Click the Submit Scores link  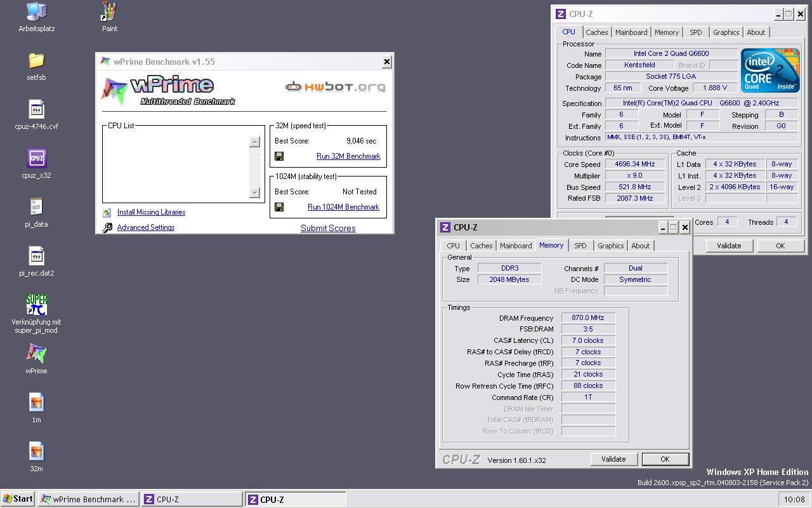(328, 228)
